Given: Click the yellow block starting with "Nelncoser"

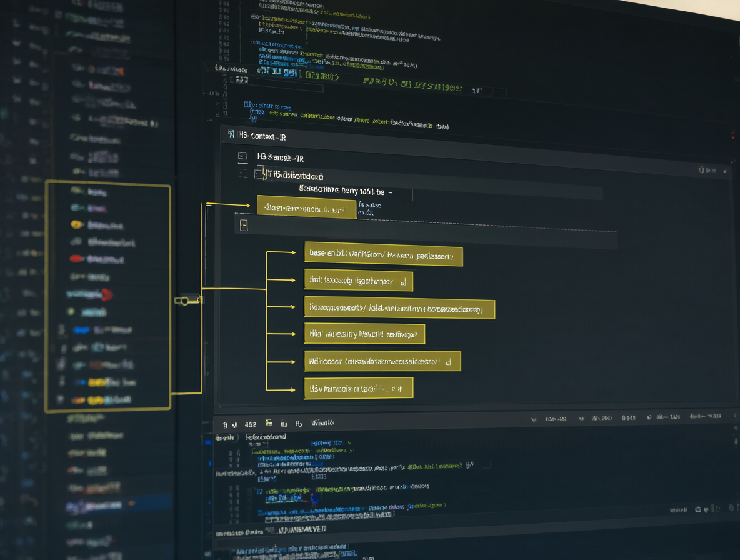Looking at the screenshot, I should [x=382, y=361].
